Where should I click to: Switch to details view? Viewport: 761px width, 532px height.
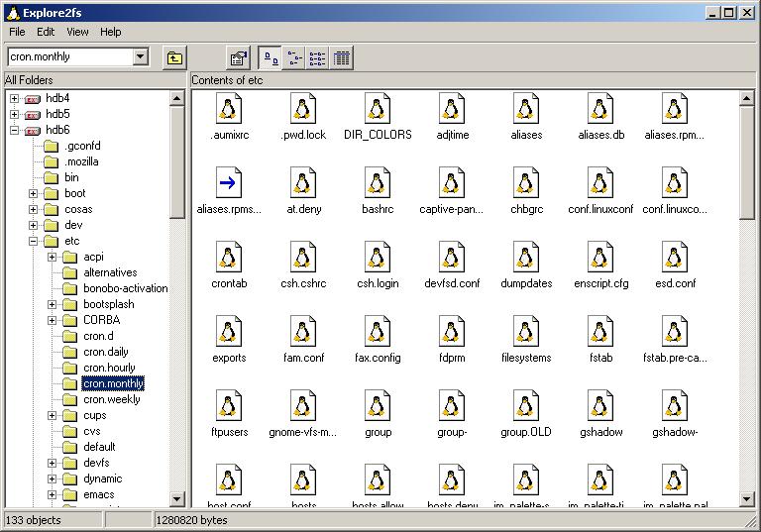pos(341,58)
